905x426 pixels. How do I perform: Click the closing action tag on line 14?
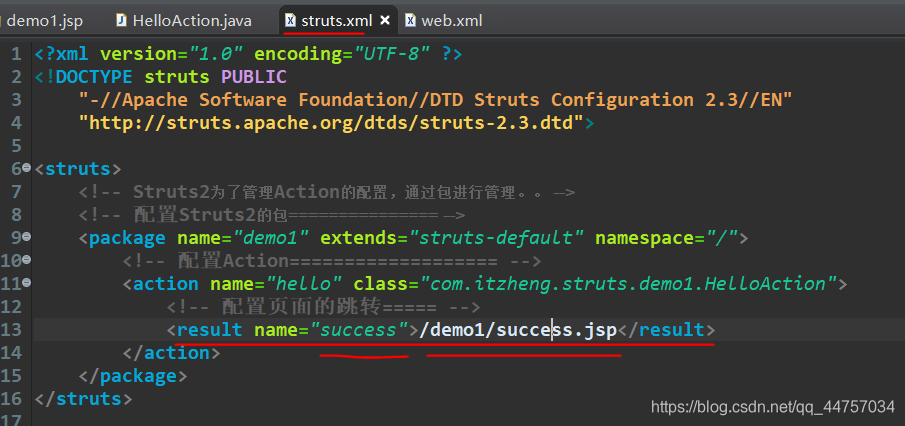pyautogui.click(x=171, y=353)
